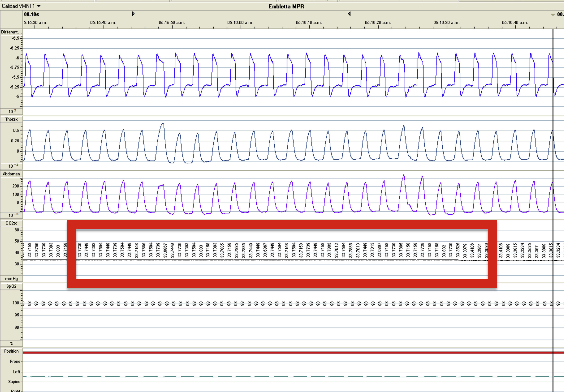This screenshot has width=564, height=392.
Task: Click the CO2tc channel label
Action: click(x=11, y=223)
